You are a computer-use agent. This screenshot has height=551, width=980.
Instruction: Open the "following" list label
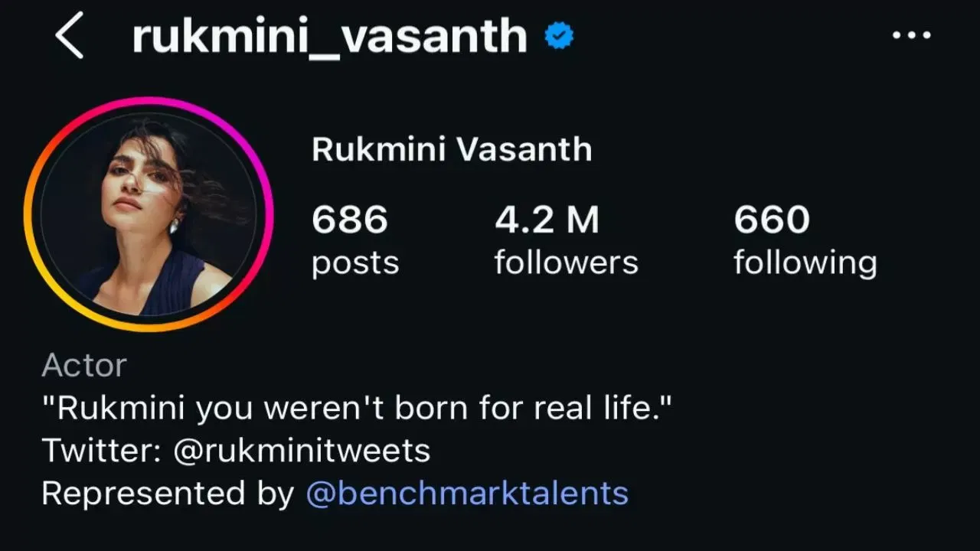click(x=805, y=264)
